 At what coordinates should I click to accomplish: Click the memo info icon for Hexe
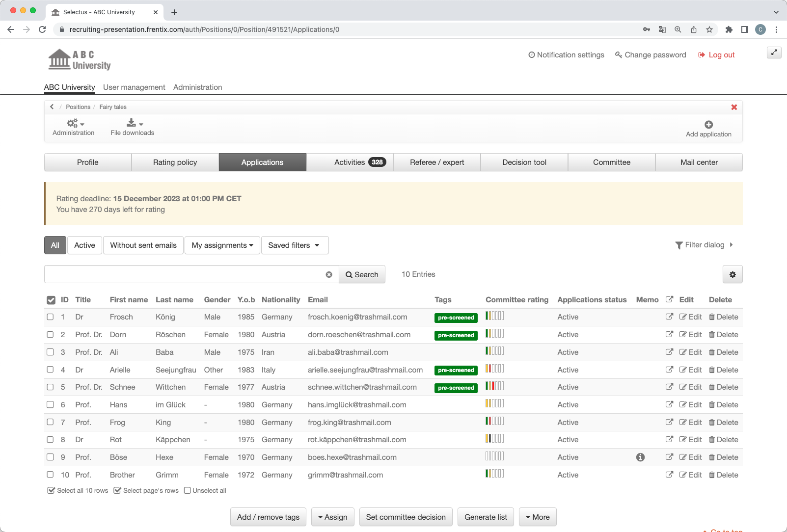pyautogui.click(x=640, y=457)
